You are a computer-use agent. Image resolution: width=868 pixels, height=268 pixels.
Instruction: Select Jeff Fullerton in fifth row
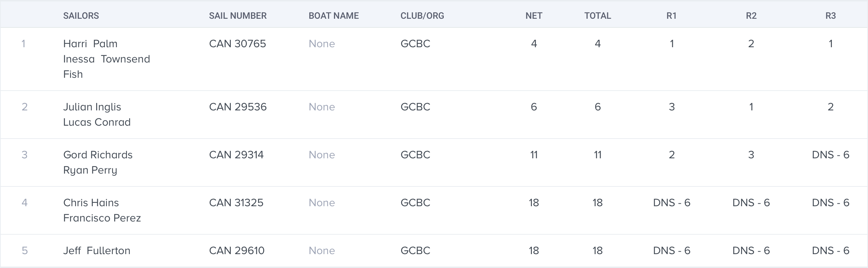point(97,251)
